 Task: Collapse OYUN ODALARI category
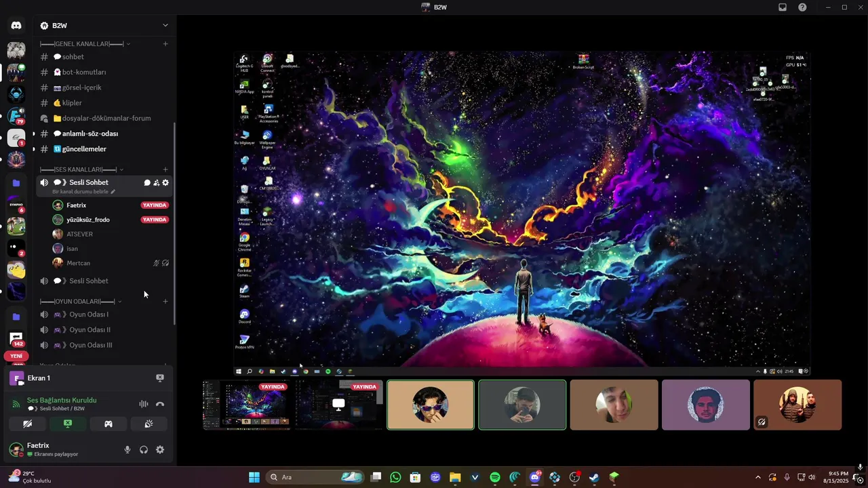point(81,302)
